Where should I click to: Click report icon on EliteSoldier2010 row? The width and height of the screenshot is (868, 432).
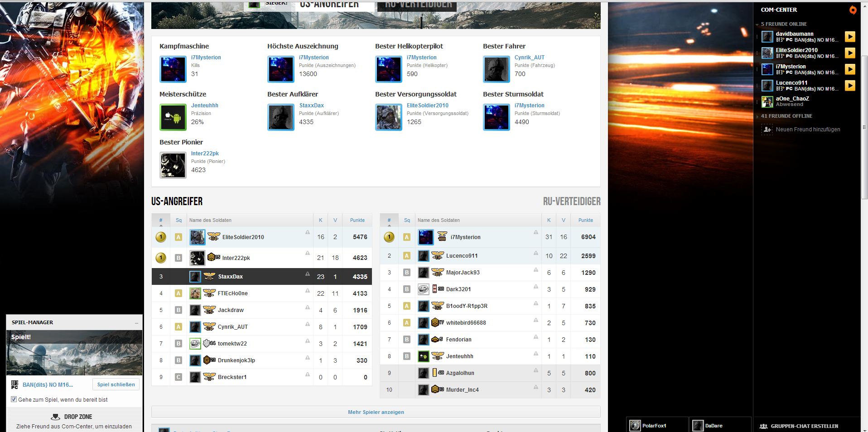[308, 232]
